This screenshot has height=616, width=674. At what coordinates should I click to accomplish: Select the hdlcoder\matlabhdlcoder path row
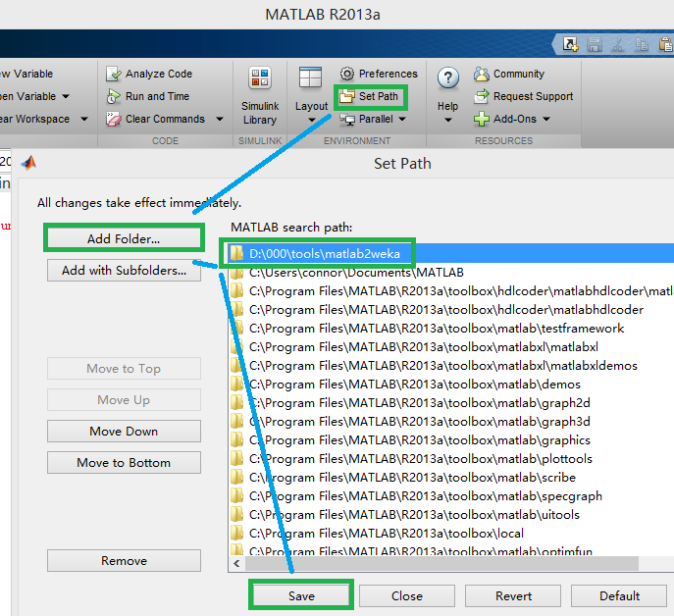pyautogui.click(x=451, y=310)
